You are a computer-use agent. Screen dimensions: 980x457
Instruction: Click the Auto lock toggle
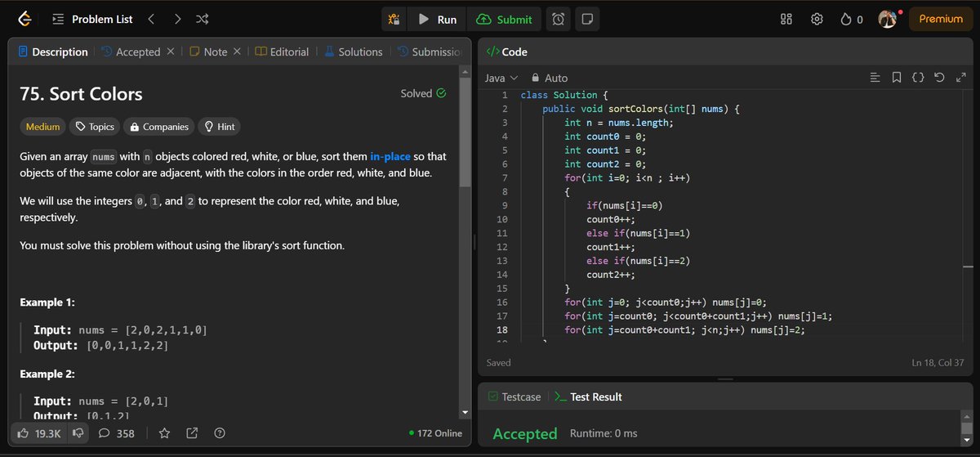click(x=550, y=78)
